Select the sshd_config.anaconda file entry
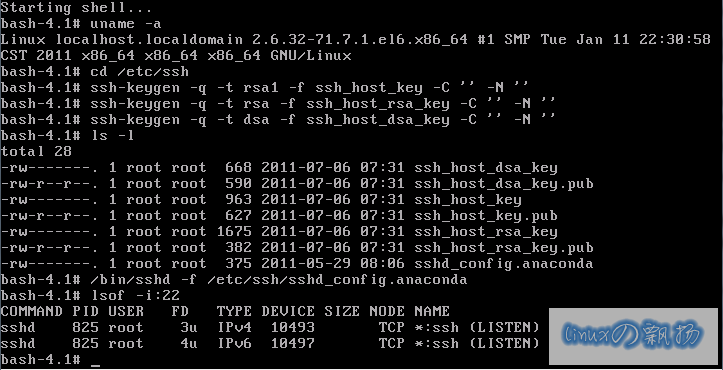Image resolution: width=723 pixels, height=370 pixels. pos(297,264)
